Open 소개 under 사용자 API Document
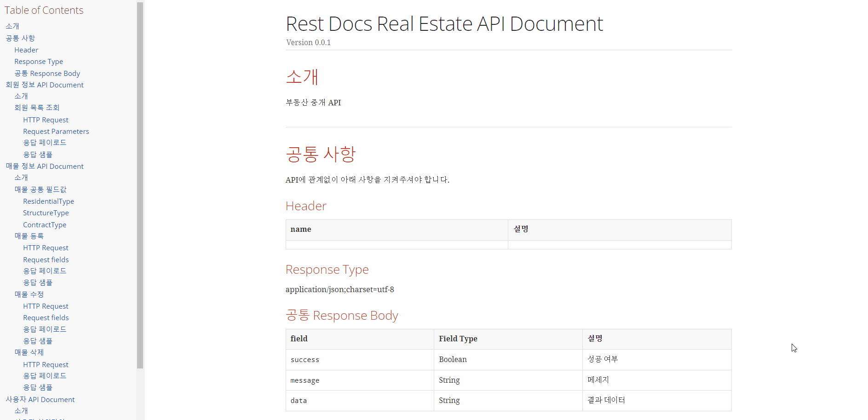 21,411
